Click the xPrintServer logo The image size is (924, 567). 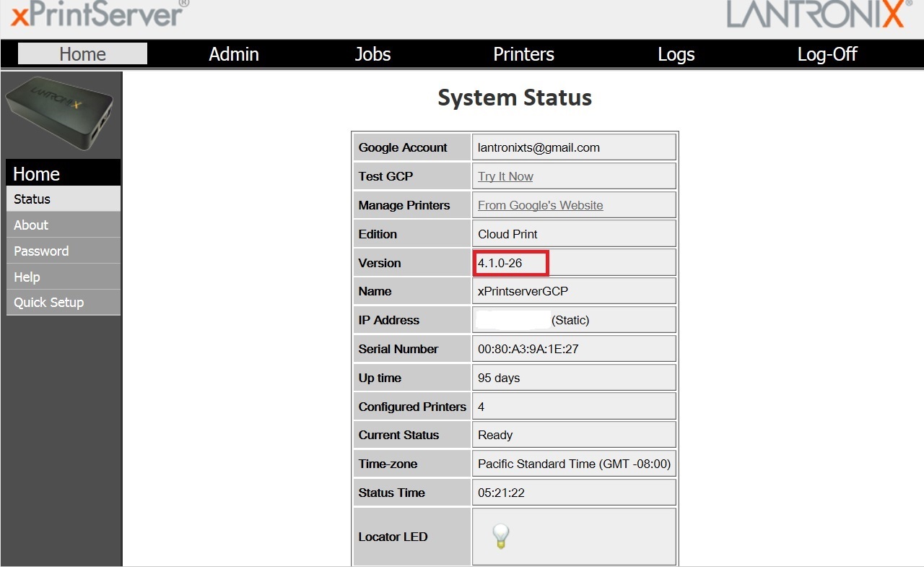[97, 14]
